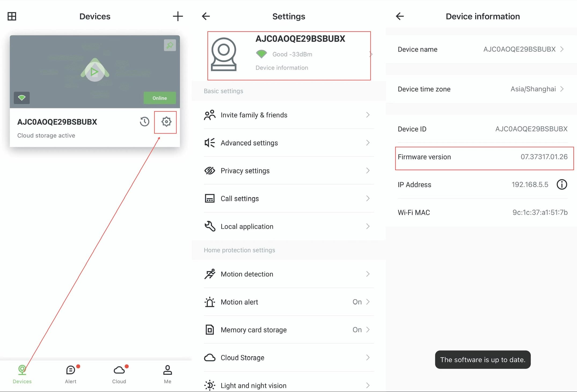The height and width of the screenshot is (392, 577).
Task: Click the Local application wrench icon
Action: pos(210,226)
